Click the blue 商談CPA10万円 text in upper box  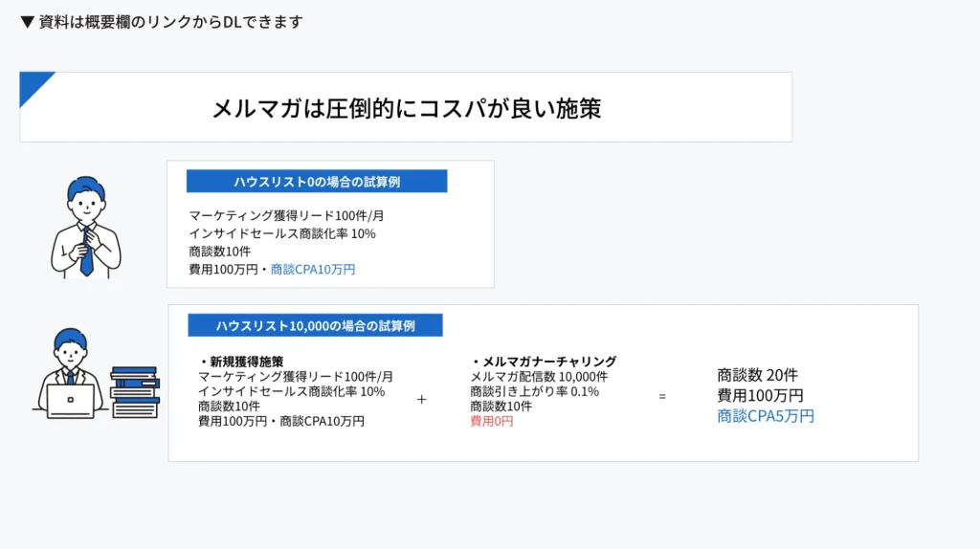pos(313,270)
